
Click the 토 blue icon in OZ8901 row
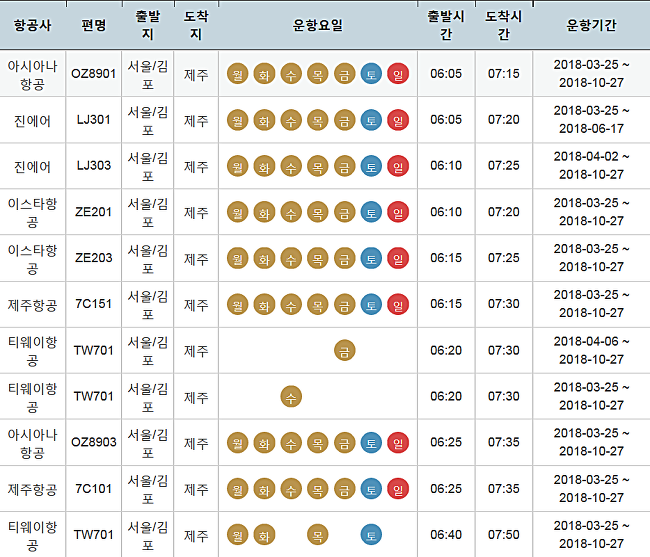point(371,74)
